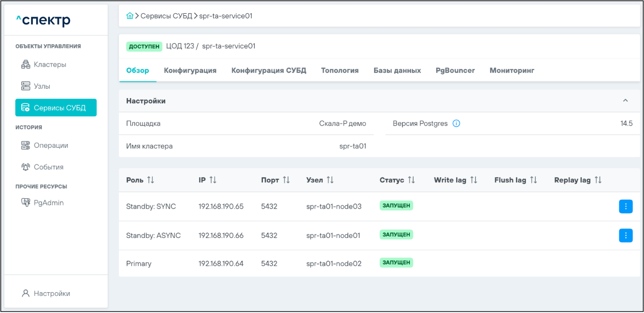644x313 pixels.
Task: Go to Узлы in the sidebar
Action: coord(42,86)
